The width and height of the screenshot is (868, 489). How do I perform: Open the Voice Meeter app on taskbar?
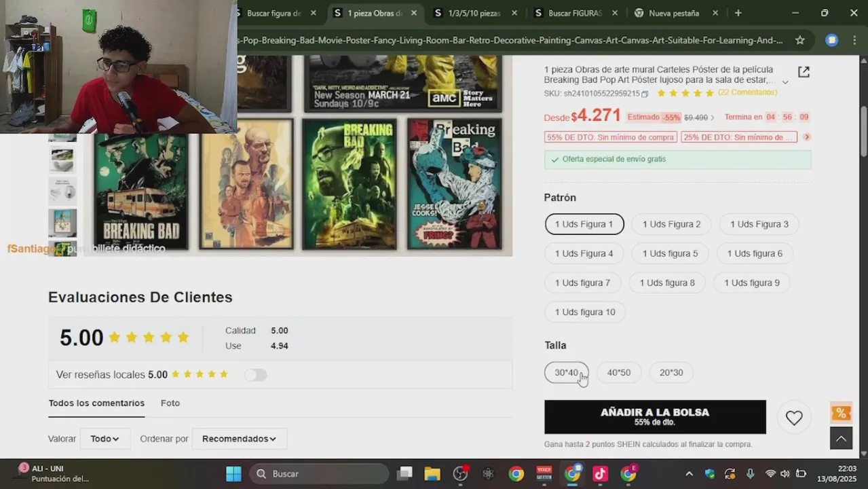[544, 473]
